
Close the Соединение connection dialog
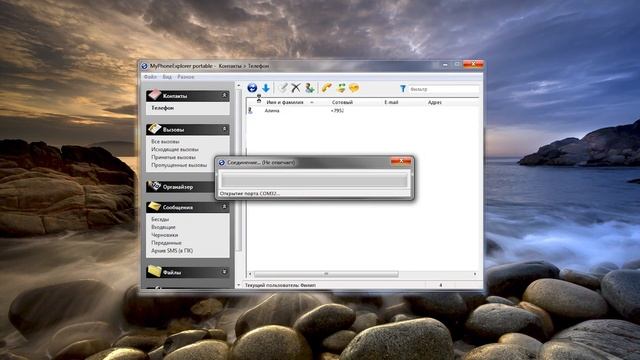point(401,162)
